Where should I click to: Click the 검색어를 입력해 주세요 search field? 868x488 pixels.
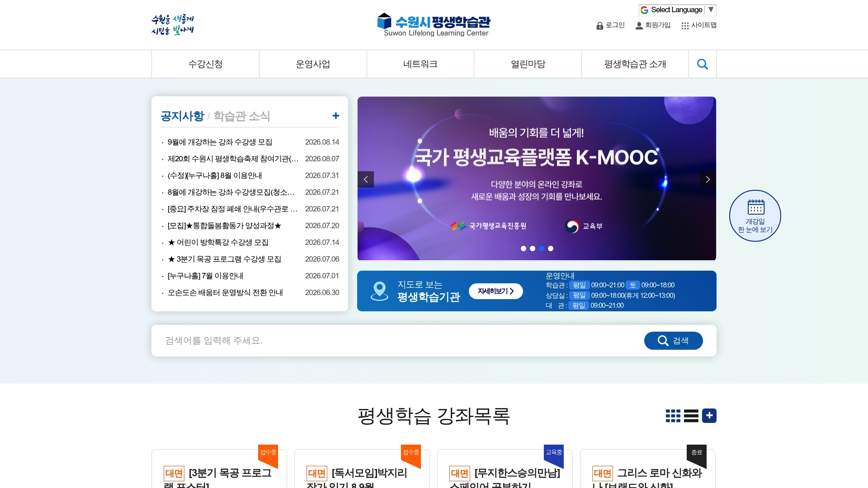point(398,341)
